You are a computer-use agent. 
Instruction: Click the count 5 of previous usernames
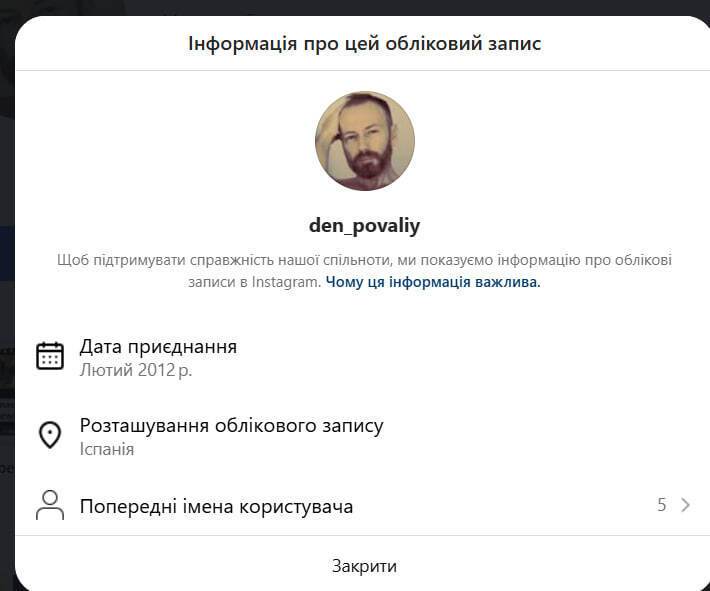[x=662, y=505]
